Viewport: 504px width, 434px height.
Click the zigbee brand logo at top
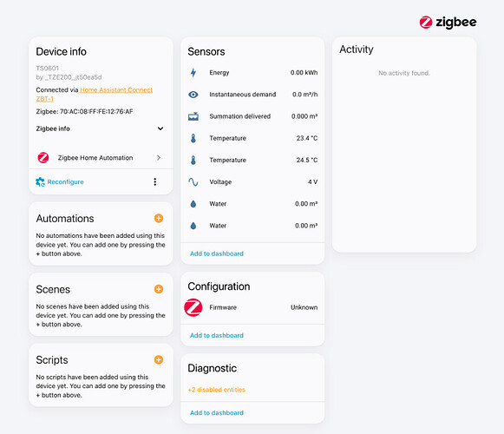pyautogui.click(x=448, y=23)
